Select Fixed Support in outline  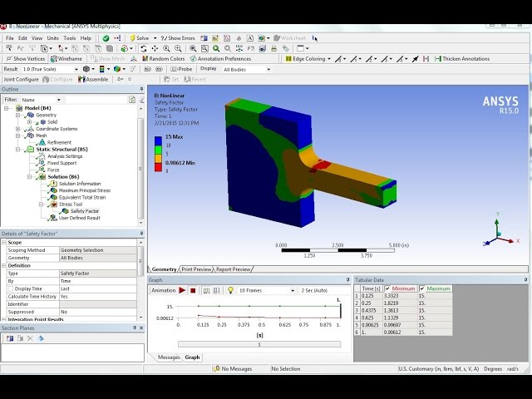(62, 163)
